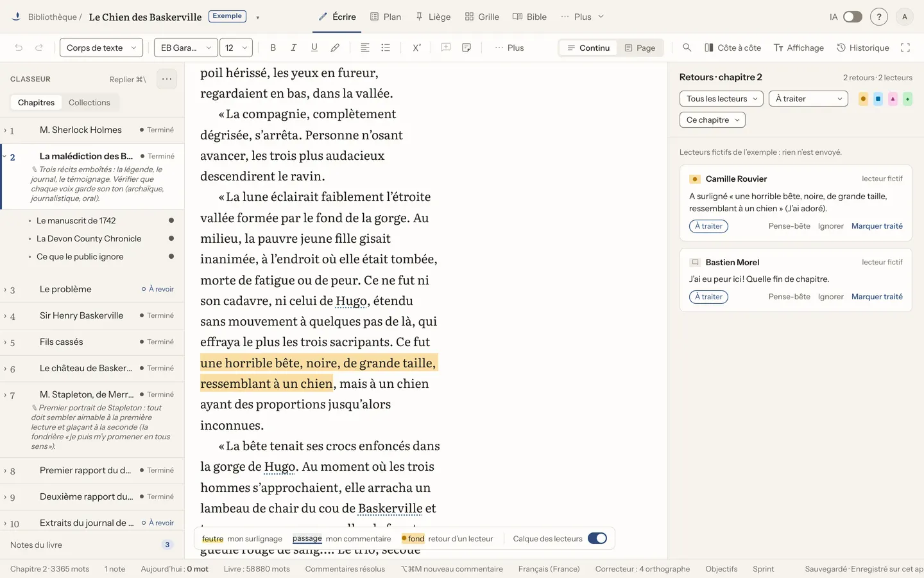The image size is (924, 578).
Task: Open the Collections tab in classeur
Action: tap(89, 102)
